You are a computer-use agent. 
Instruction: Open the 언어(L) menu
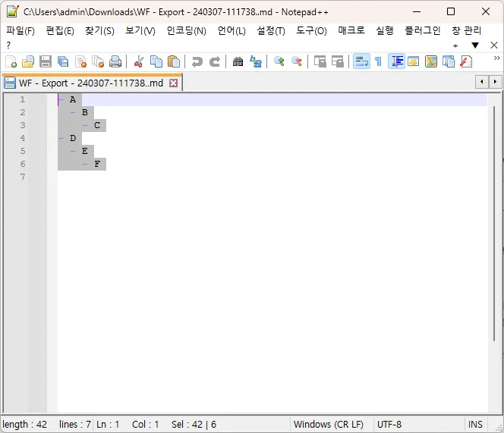click(232, 31)
